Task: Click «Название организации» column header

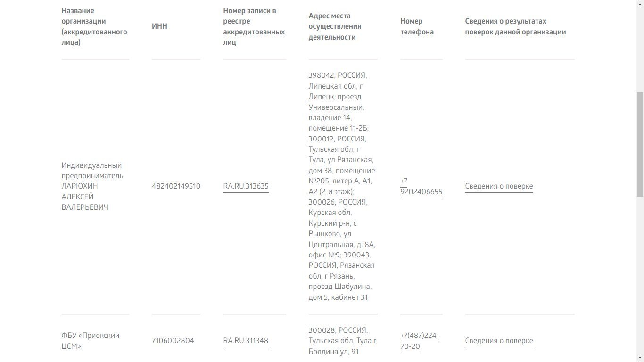Action: tap(94, 26)
